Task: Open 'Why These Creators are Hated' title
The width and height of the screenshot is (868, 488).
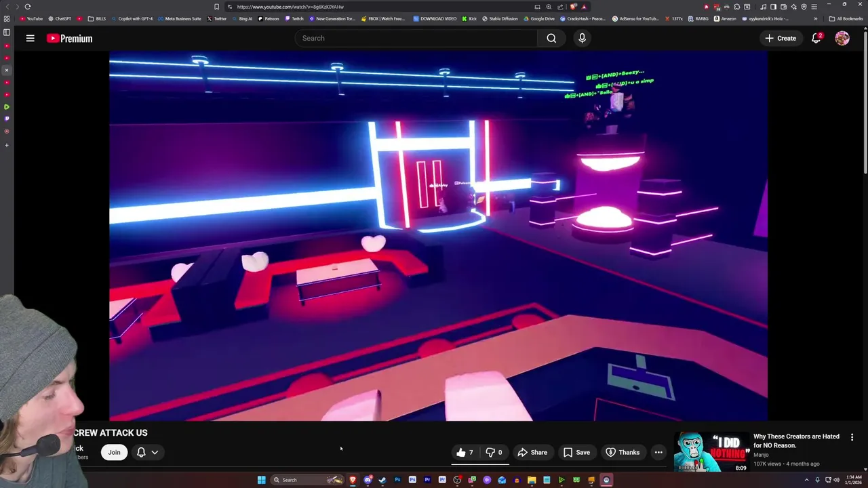Action: (796, 441)
